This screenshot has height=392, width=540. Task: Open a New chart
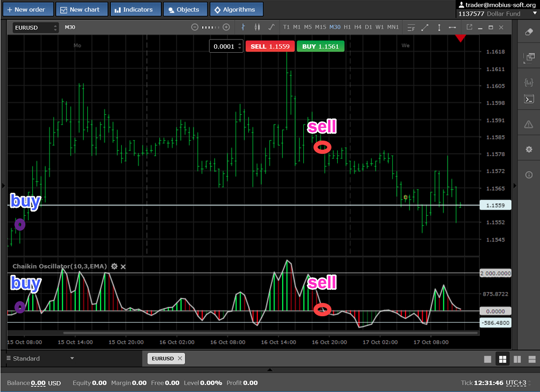(82, 9)
